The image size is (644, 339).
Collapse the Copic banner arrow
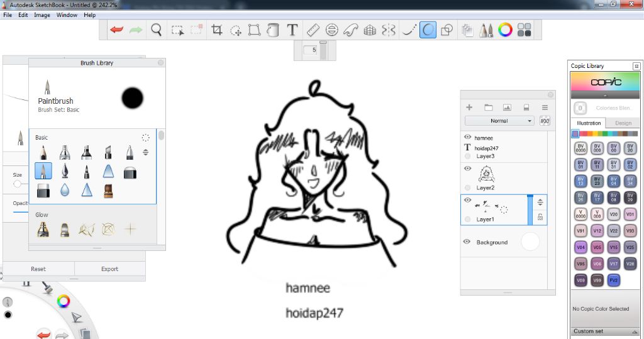(x=605, y=96)
